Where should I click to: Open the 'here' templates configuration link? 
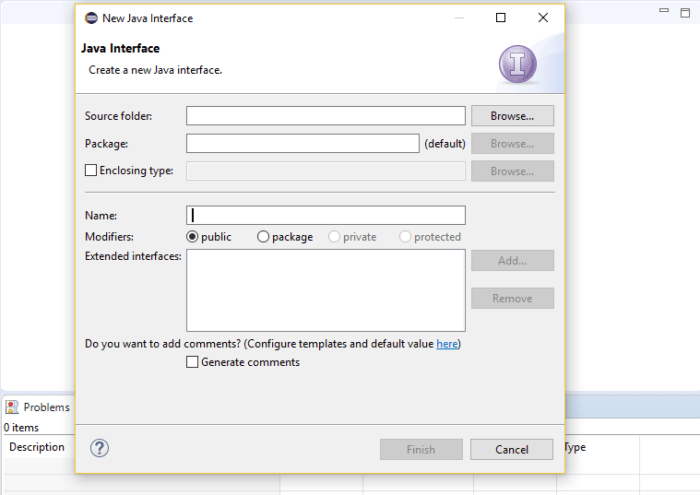(447, 344)
